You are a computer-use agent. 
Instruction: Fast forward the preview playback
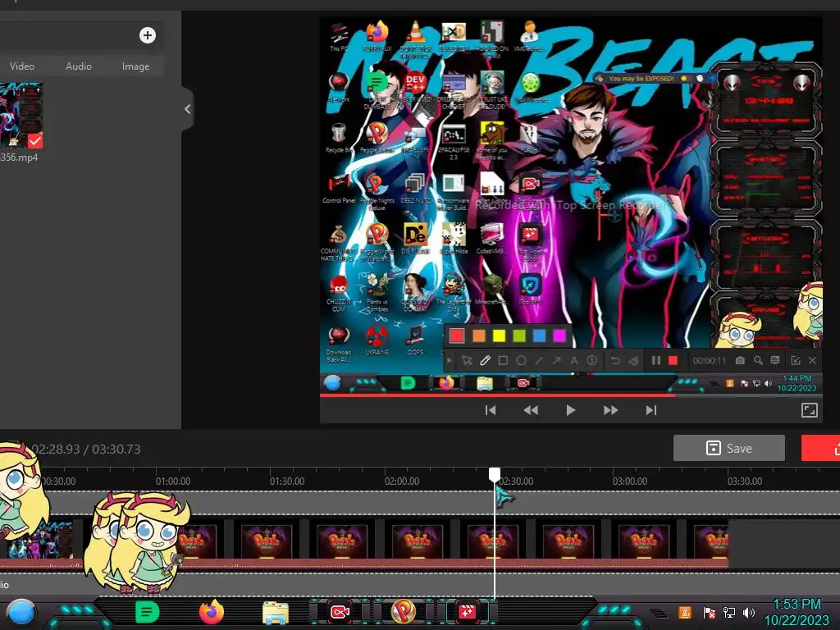click(610, 410)
